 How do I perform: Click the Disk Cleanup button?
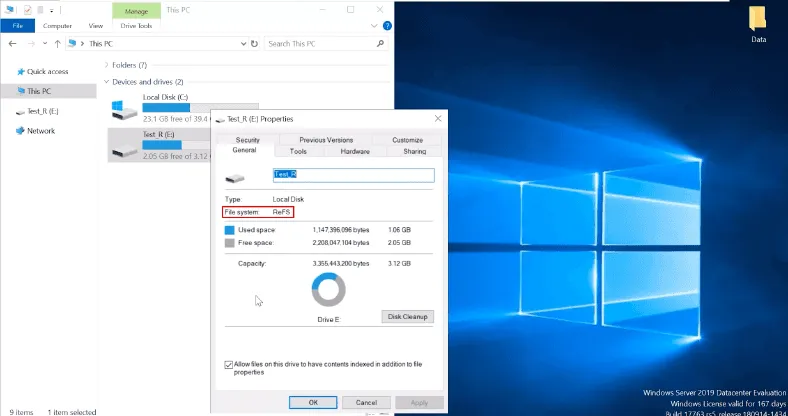(x=408, y=317)
